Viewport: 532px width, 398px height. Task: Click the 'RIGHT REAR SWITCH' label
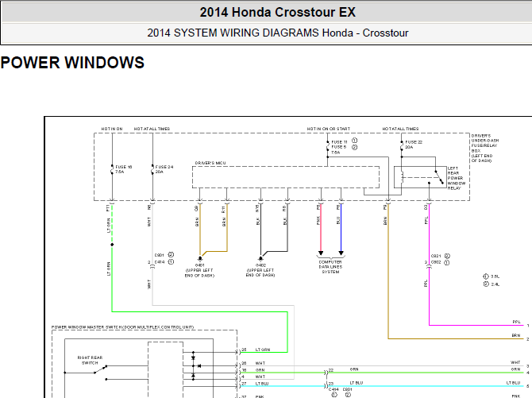click(x=90, y=360)
